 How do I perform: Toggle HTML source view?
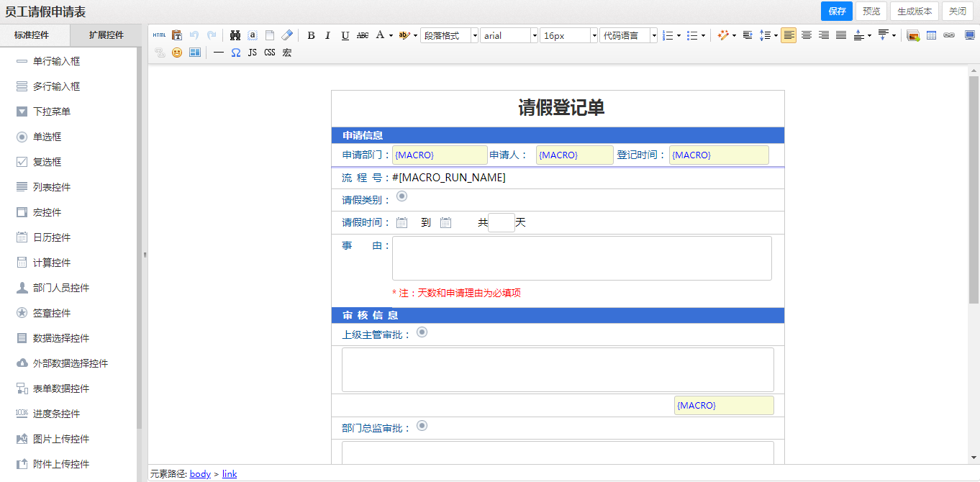tap(159, 35)
